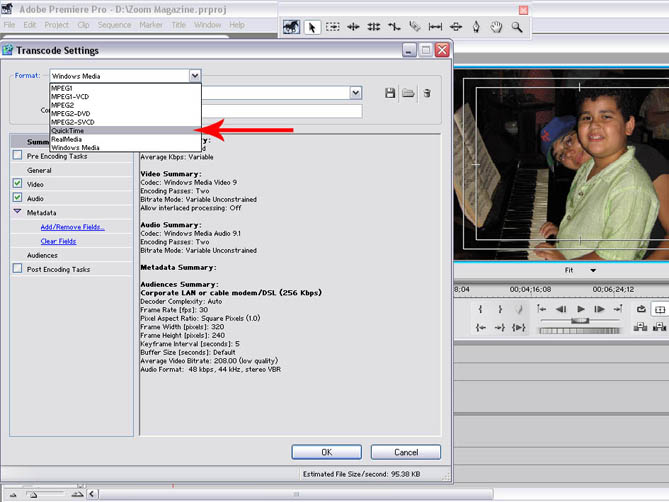The height and width of the screenshot is (502, 669).
Task: Collapse the Metadata section triangle
Action: 17,213
